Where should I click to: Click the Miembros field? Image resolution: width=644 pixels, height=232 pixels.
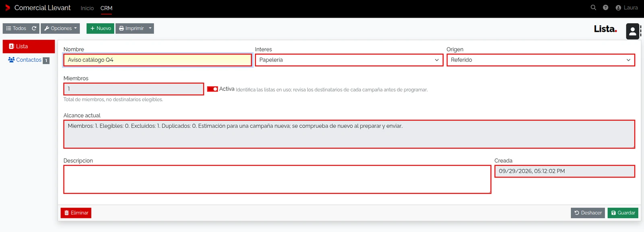[x=134, y=89]
